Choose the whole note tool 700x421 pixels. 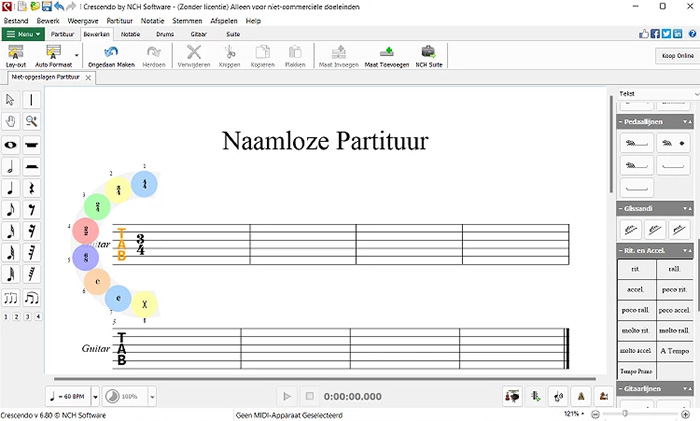10,145
